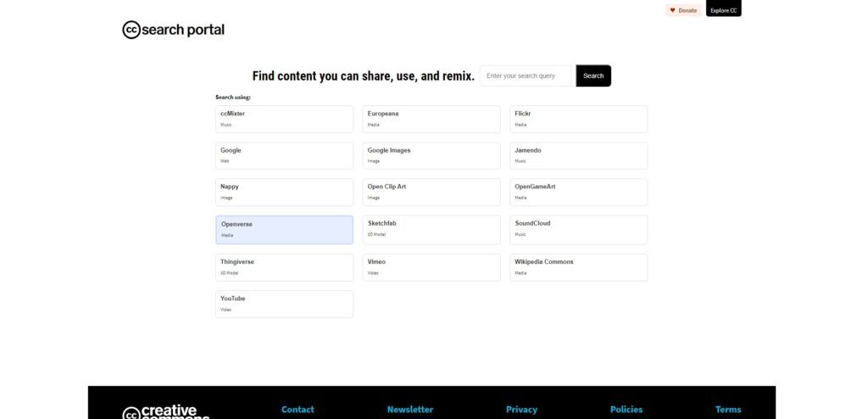Select Google Web source

(285, 156)
